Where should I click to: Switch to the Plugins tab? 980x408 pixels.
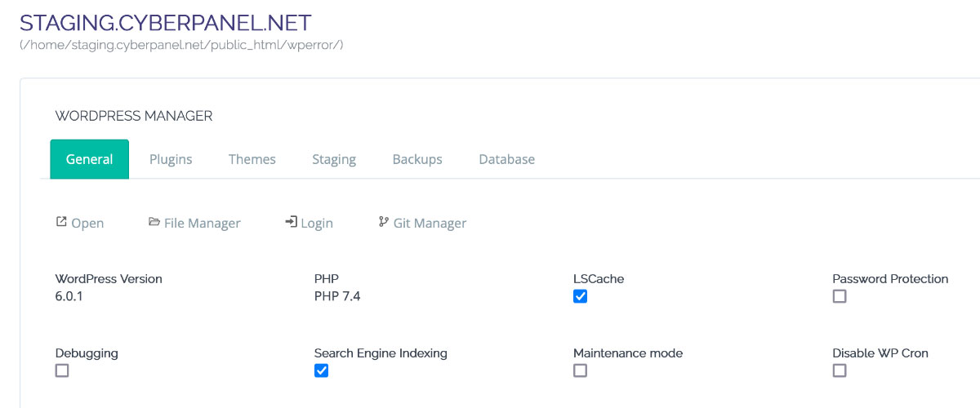171,159
